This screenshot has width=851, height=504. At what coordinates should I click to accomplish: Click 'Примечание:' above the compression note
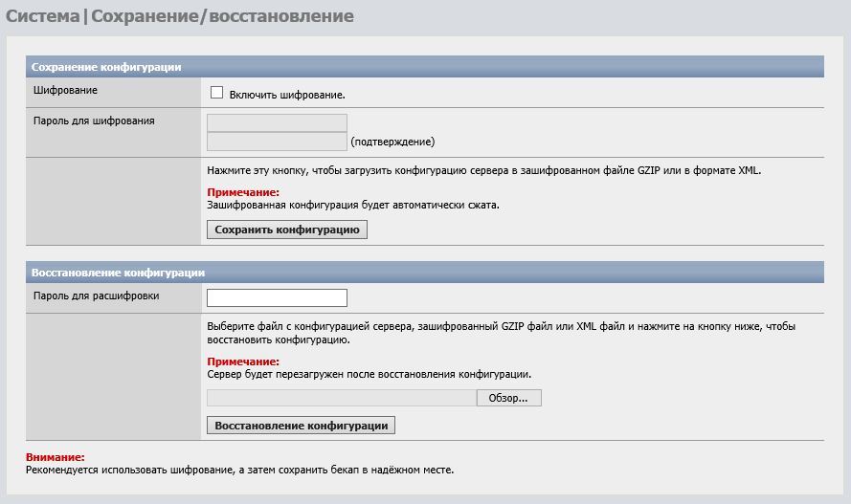click(x=243, y=192)
